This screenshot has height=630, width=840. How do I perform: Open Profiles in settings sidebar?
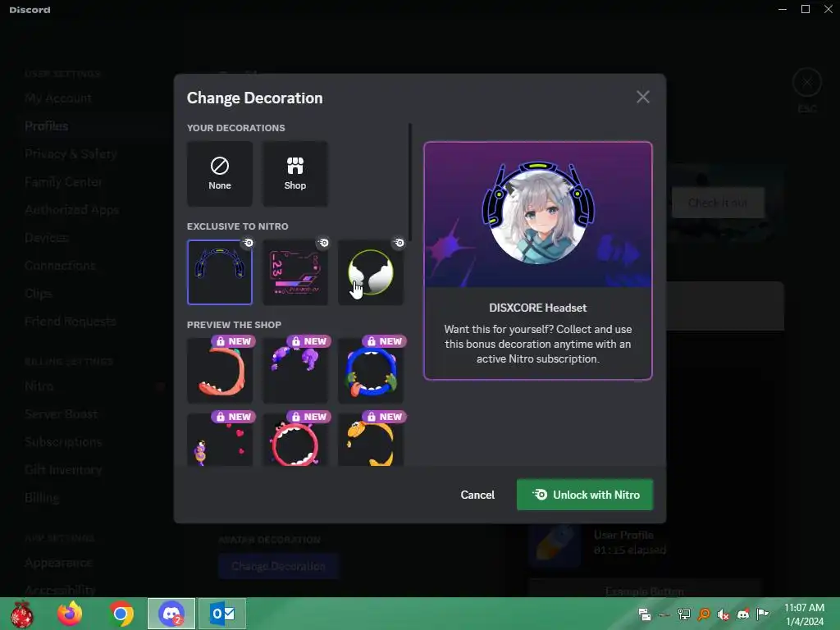point(47,126)
